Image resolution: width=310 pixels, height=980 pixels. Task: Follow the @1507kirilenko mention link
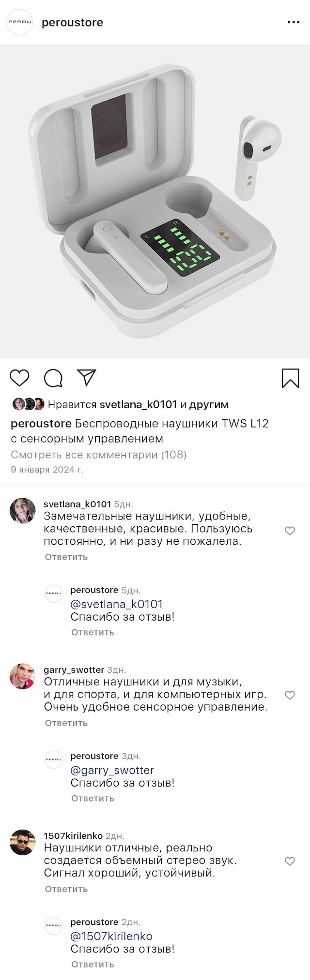pos(111,936)
